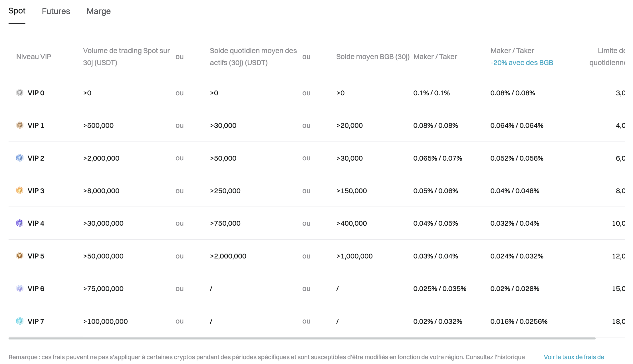Click the '>30,000,000' volume cell

click(103, 223)
